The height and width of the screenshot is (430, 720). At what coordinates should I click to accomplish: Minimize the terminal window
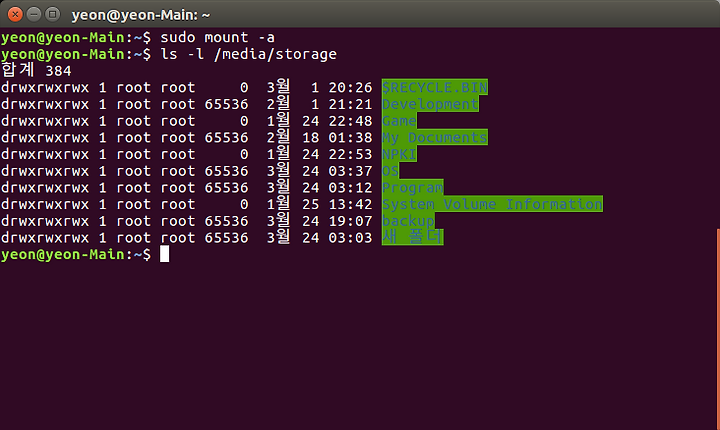[34, 15]
